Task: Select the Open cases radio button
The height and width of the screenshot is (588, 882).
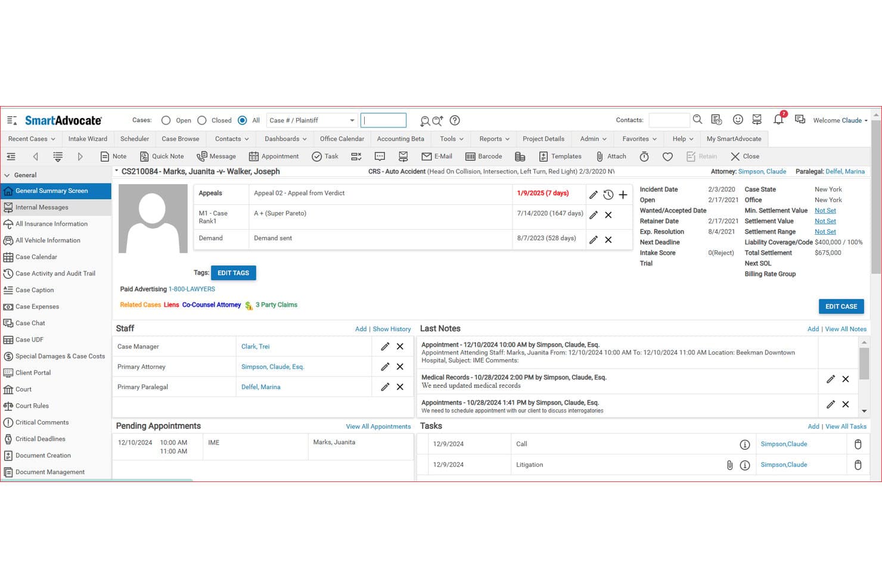Action: pyautogui.click(x=166, y=120)
